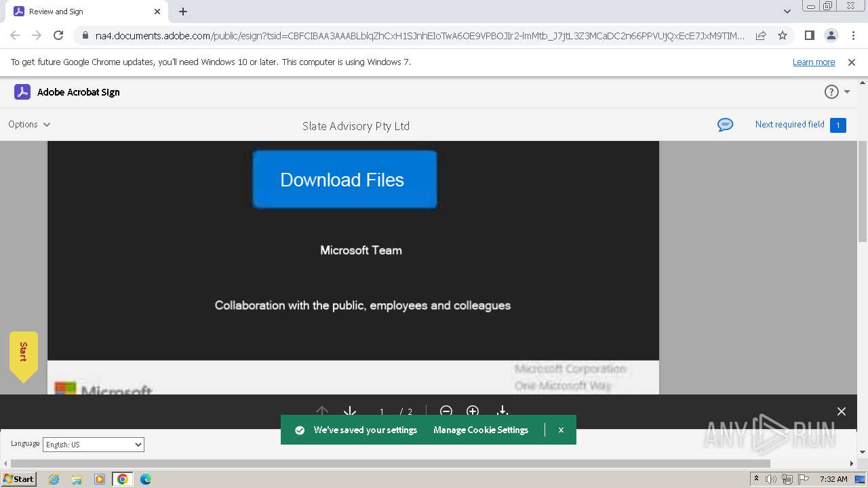Screen dimensions: 868x488
Task: Close the Review and Sign tab
Action: (157, 12)
